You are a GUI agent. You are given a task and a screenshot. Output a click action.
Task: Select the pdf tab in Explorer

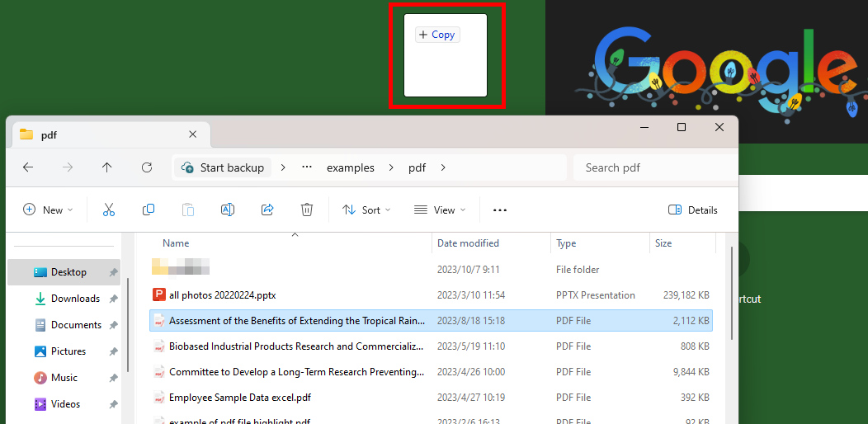(111, 134)
